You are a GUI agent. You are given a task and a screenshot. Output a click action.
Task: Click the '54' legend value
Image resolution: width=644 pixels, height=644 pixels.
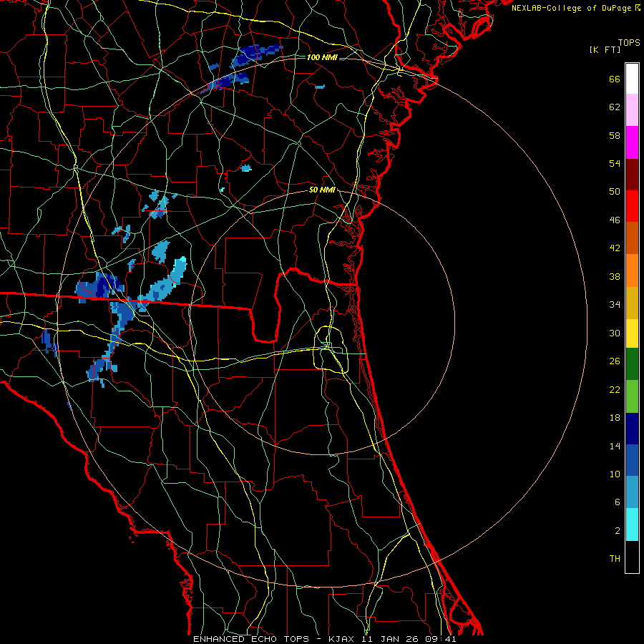tap(615, 163)
